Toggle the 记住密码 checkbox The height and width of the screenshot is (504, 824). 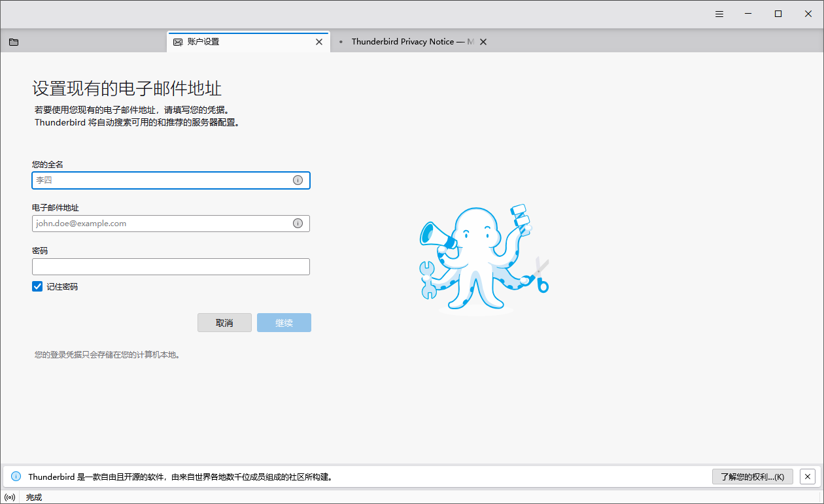tap(37, 286)
